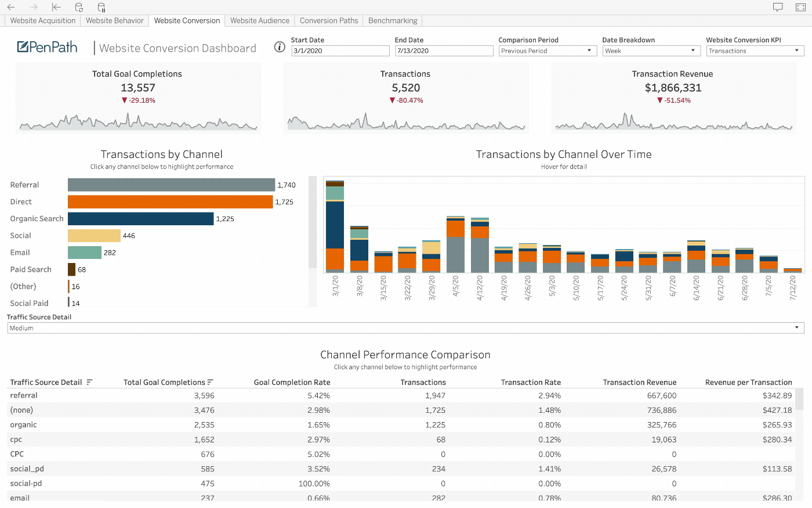Open the Website Acquisition tab
812x508 pixels.
tap(43, 20)
